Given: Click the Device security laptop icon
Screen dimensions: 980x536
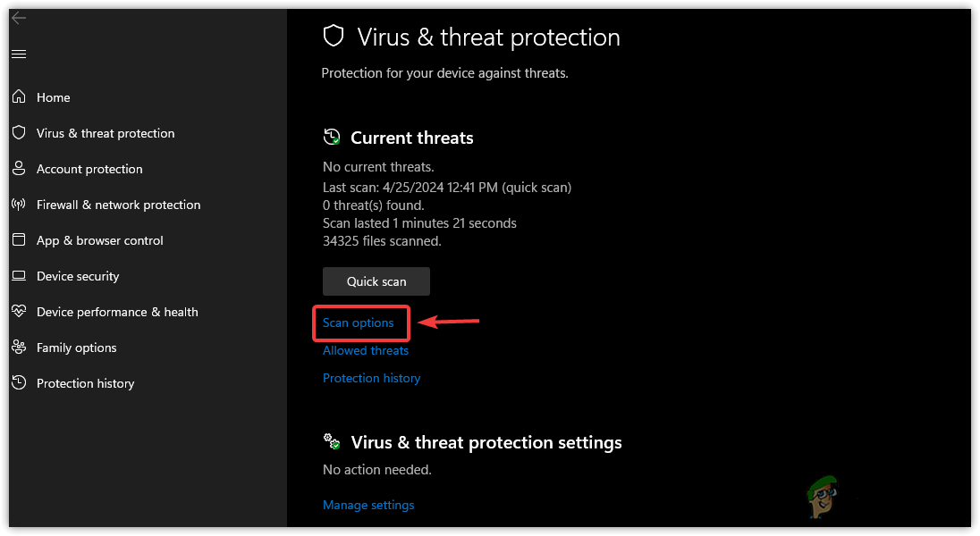Looking at the screenshot, I should (19, 276).
